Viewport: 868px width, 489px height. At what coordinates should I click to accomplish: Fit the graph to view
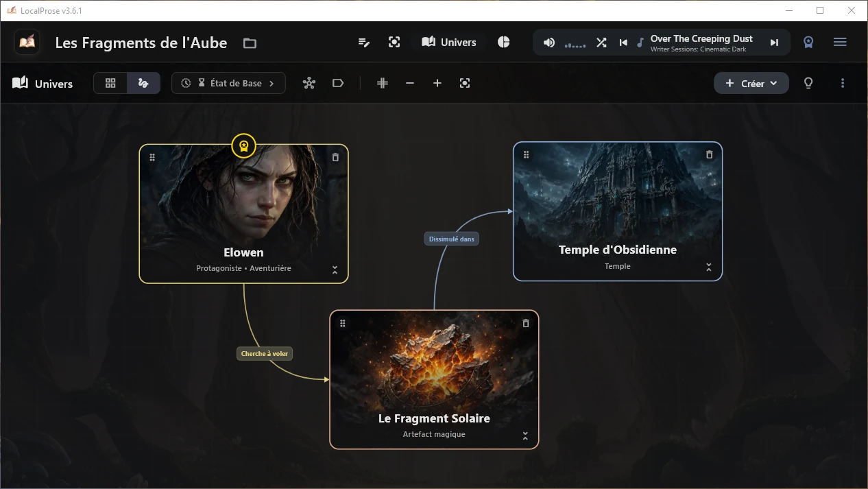[x=465, y=83]
